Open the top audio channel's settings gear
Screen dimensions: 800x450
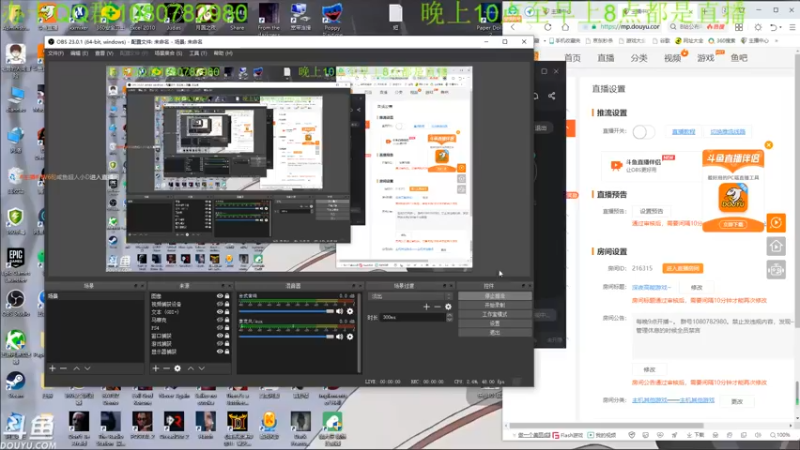pos(350,311)
